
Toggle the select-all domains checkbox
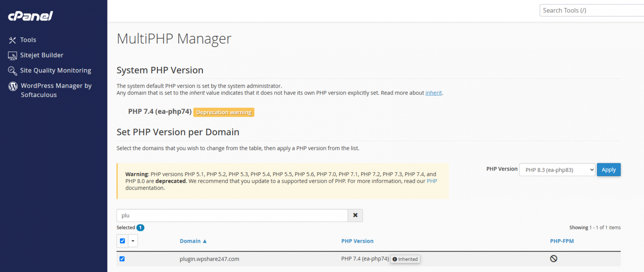pos(122,241)
